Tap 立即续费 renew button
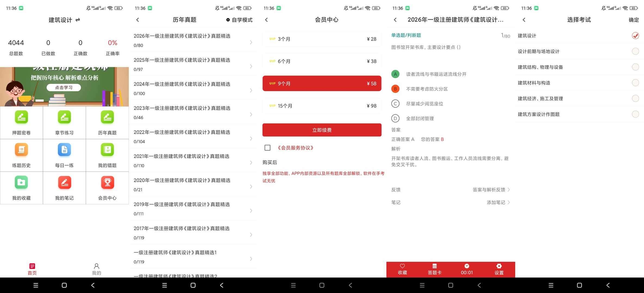The image size is (644, 293). [x=322, y=130]
